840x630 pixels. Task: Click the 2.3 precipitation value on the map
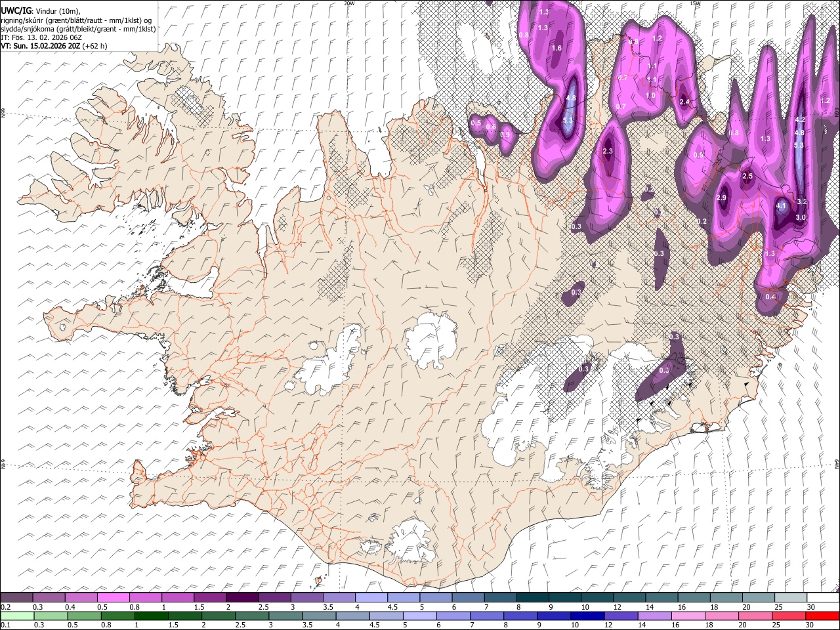pos(607,152)
